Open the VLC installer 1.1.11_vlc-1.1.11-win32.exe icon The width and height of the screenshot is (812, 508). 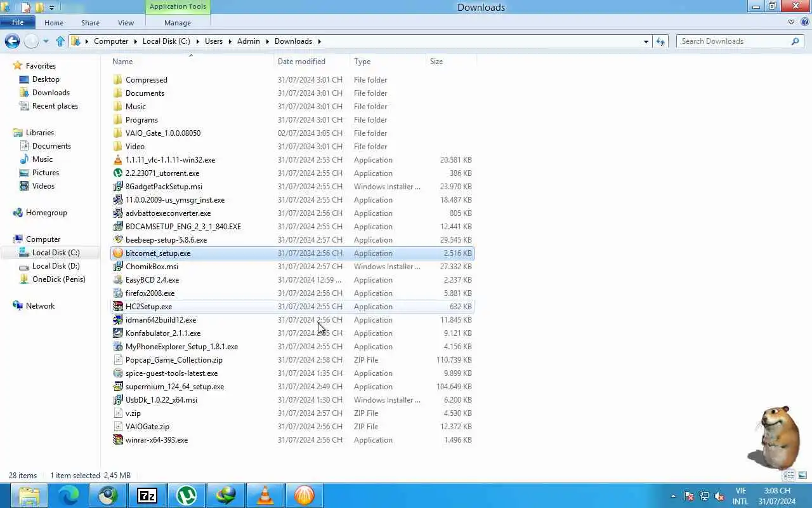click(117, 160)
